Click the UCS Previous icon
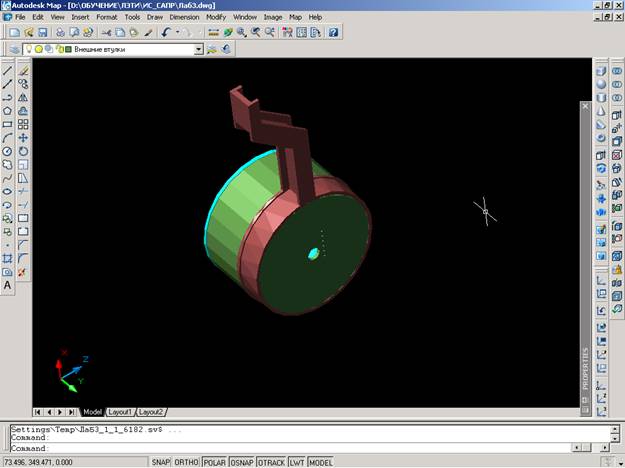This screenshot has height=468, width=625. tap(601, 311)
